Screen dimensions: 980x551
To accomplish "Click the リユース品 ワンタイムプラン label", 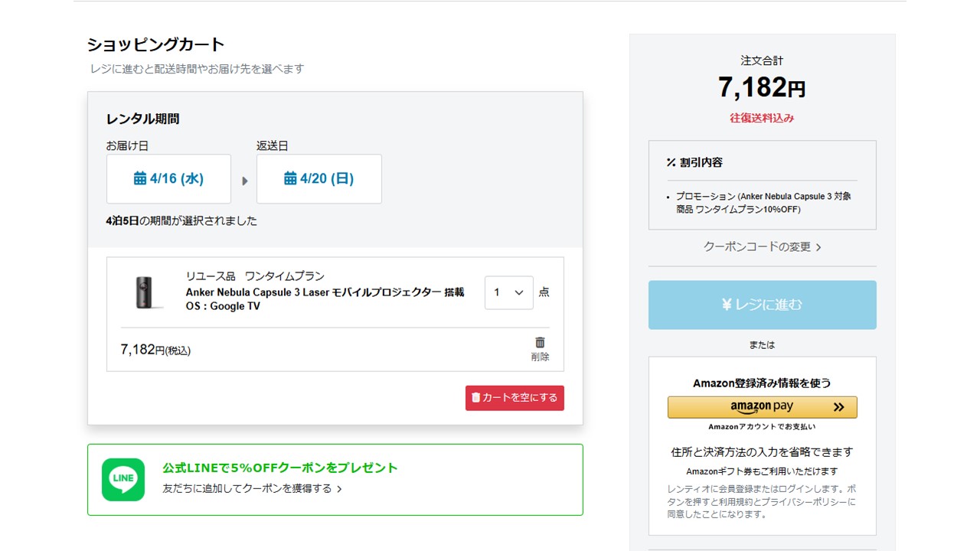I will [255, 276].
